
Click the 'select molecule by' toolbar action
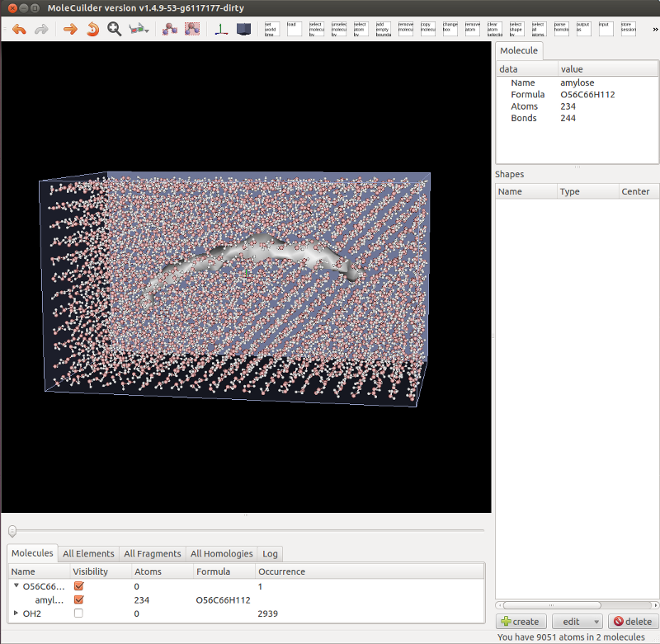(x=316, y=29)
